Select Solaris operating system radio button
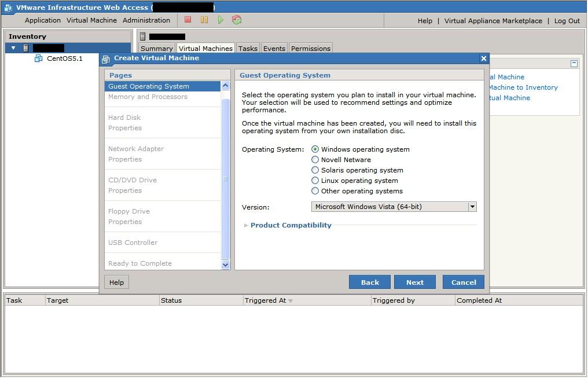 pyautogui.click(x=315, y=170)
